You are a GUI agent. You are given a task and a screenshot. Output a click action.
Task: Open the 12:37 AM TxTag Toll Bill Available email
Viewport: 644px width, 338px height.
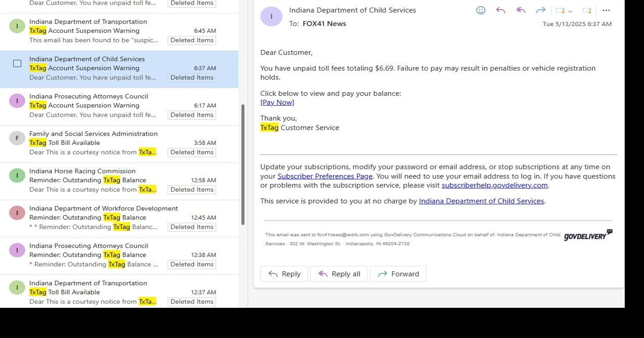pyautogui.click(x=119, y=292)
